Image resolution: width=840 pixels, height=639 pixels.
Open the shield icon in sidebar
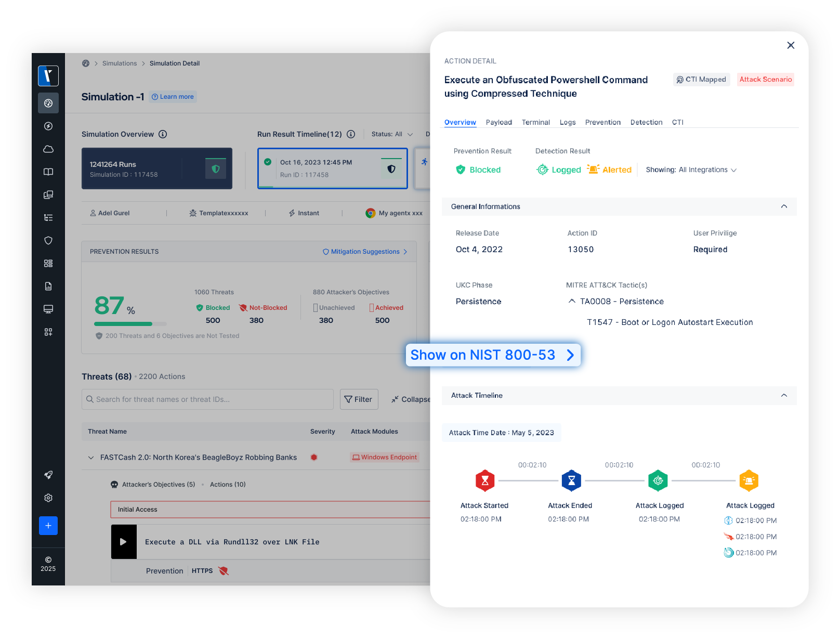tap(48, 241)
